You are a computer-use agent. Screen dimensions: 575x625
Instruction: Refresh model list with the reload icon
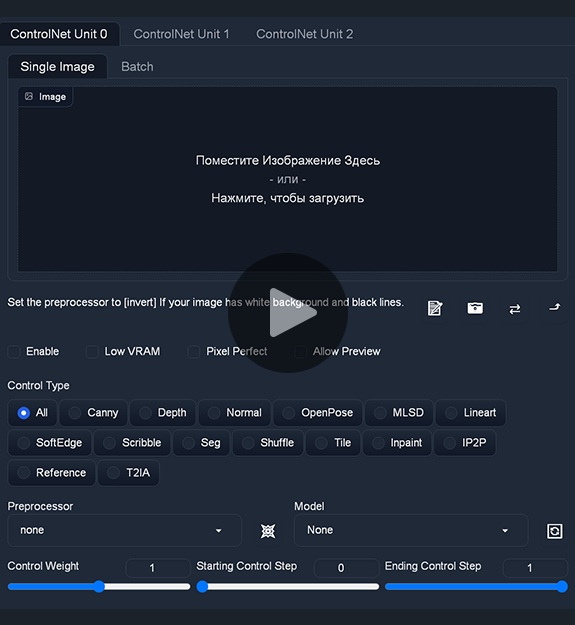(x=554, y=531)
